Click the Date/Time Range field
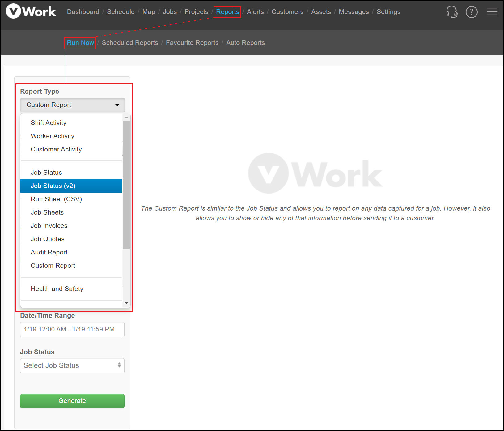 [72, 329]
